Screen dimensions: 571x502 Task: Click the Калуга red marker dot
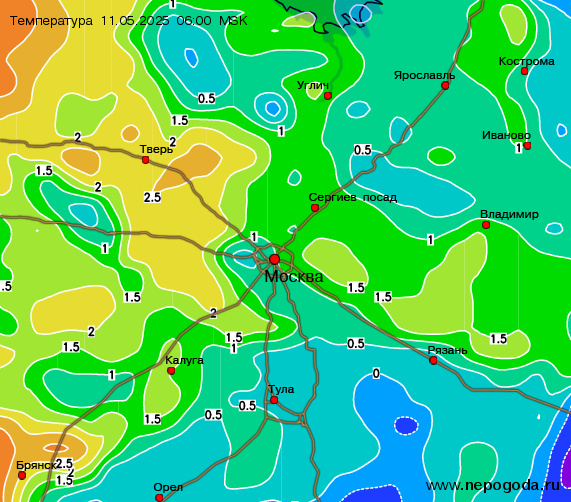[x=171, y=371]
